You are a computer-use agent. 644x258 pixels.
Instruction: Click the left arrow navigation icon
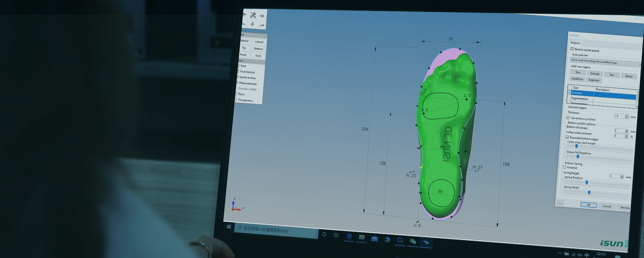tap(244, 14)
